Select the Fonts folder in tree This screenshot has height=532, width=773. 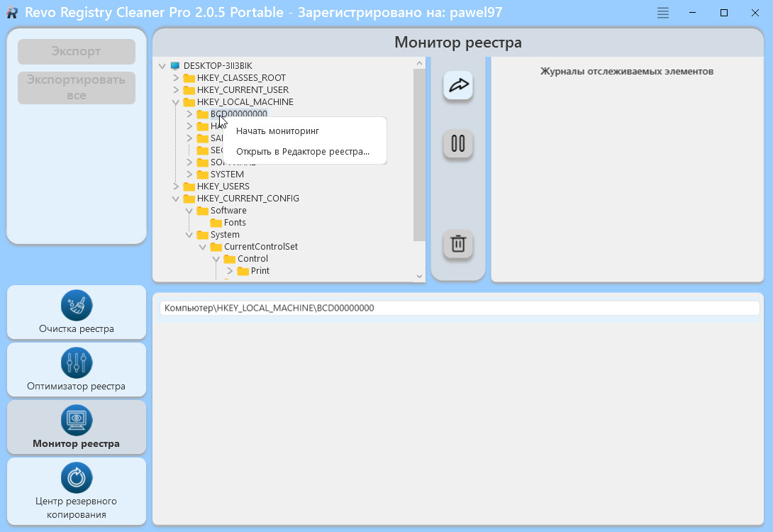235,223
